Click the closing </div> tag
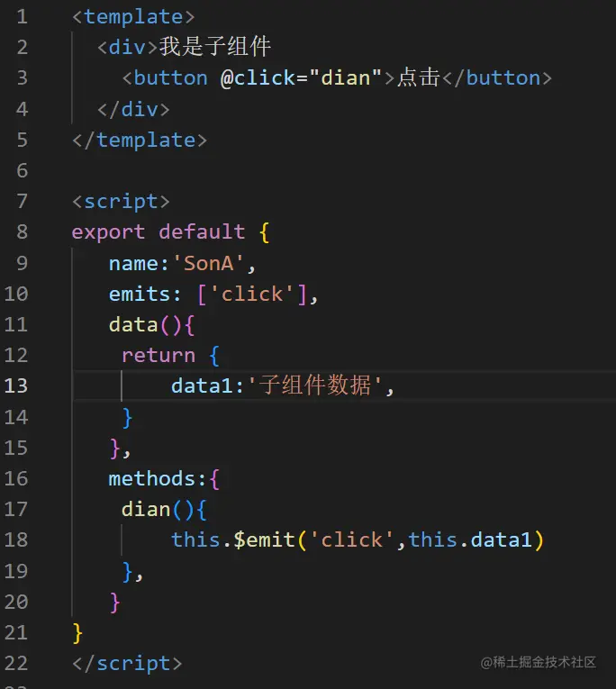 coord(133,109)
